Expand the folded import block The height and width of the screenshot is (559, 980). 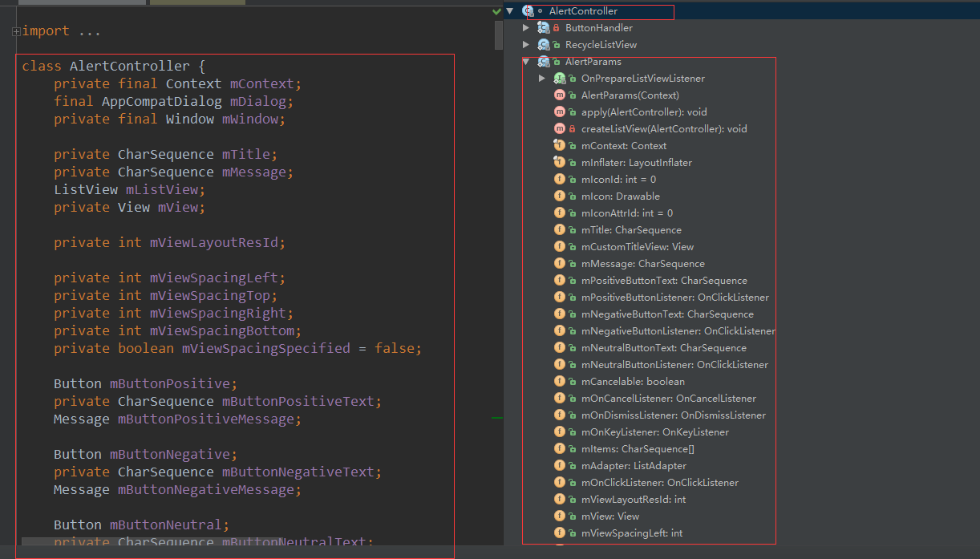(16, 31)
